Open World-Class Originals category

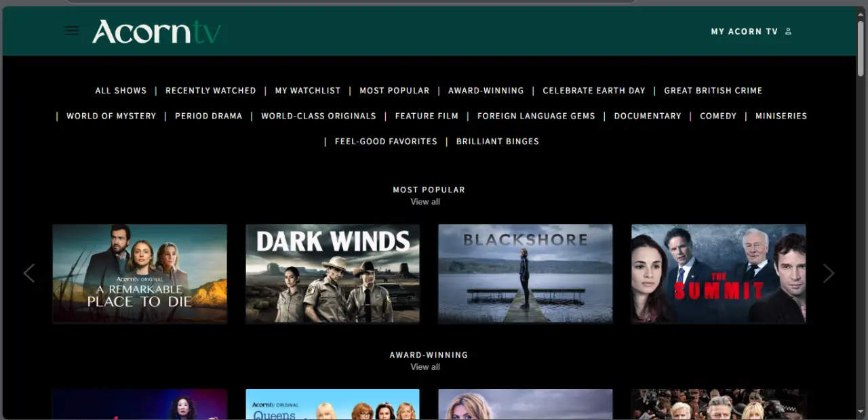[x=319, y=116]
